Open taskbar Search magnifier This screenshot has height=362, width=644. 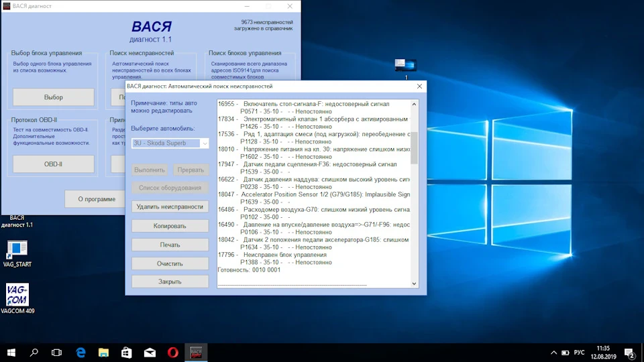coord(34,353)
